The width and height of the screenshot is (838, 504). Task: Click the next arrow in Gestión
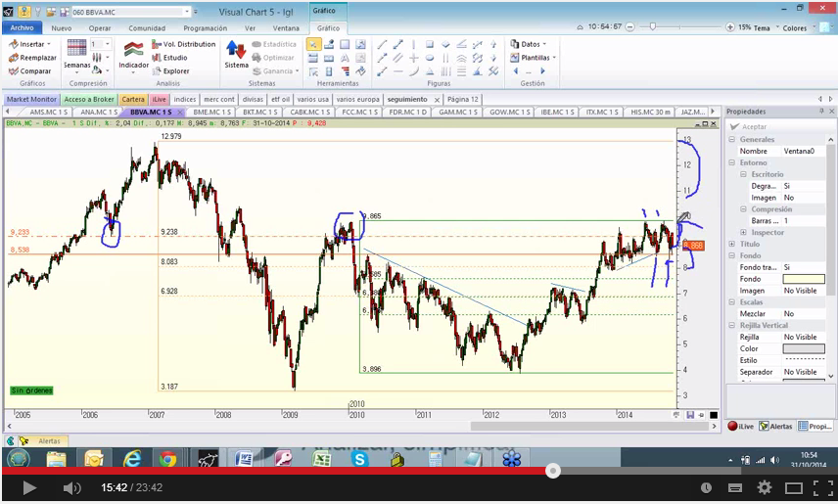542,70
